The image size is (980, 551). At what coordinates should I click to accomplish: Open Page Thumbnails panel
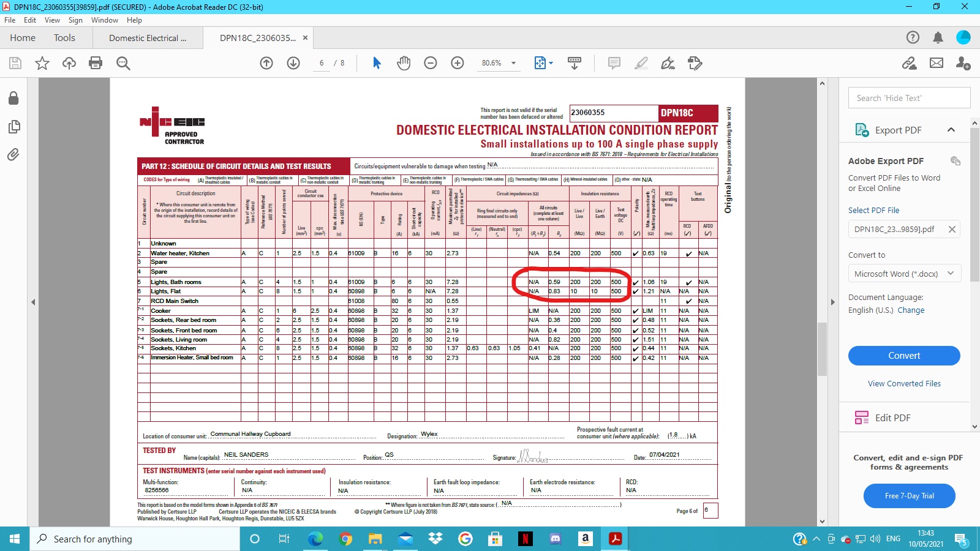(13, 127)
